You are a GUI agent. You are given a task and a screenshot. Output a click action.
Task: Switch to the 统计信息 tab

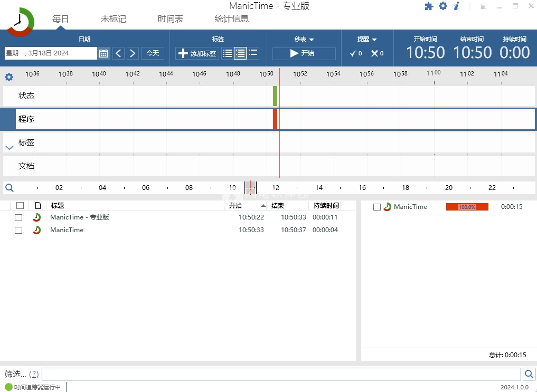tap(231, 18)
